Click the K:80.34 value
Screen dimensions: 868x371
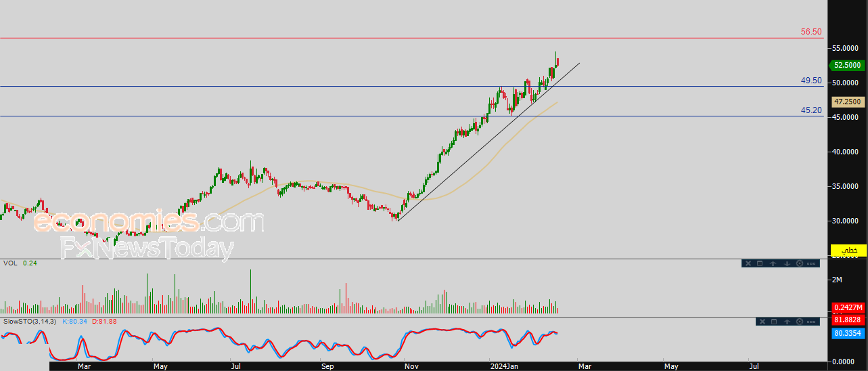point(74,321)
